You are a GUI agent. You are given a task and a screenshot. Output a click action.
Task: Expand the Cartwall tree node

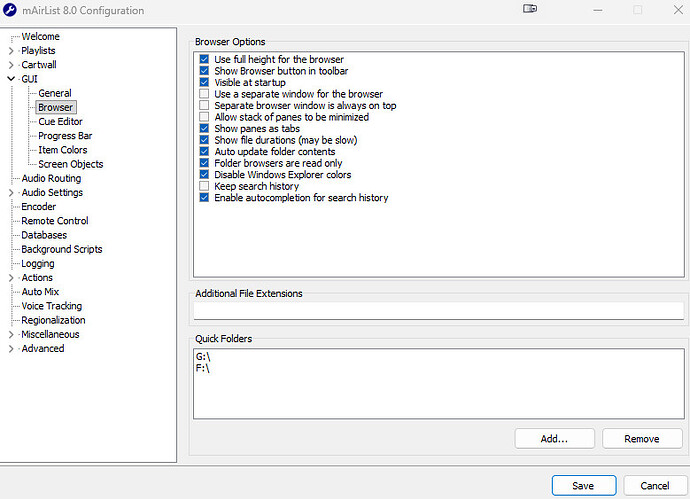pyautogui.click(x=11, y=65)
